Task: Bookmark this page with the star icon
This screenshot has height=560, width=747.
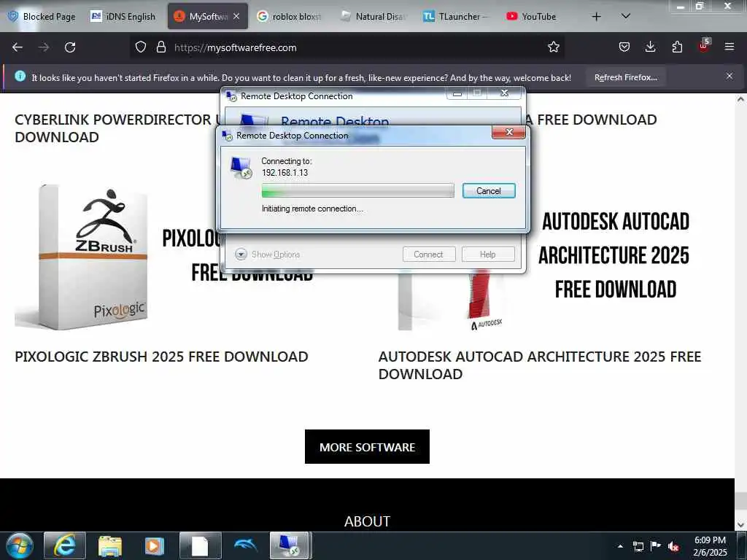Action: tap(553, 47)
